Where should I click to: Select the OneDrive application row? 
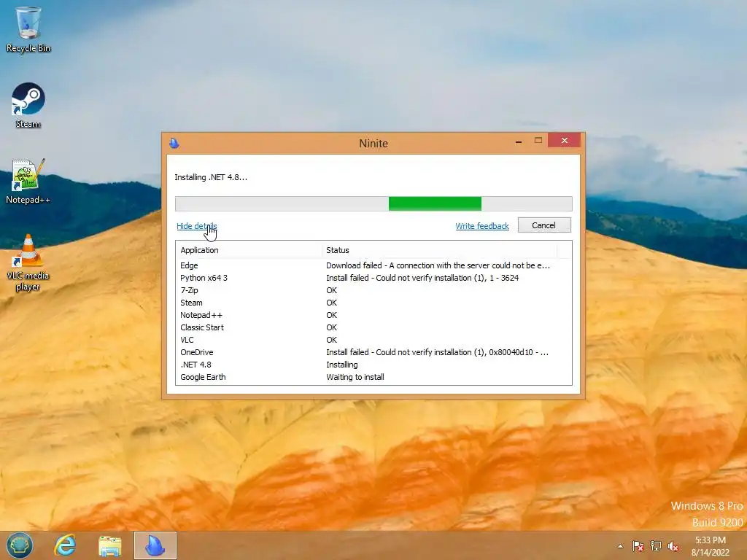pos(373,352)
